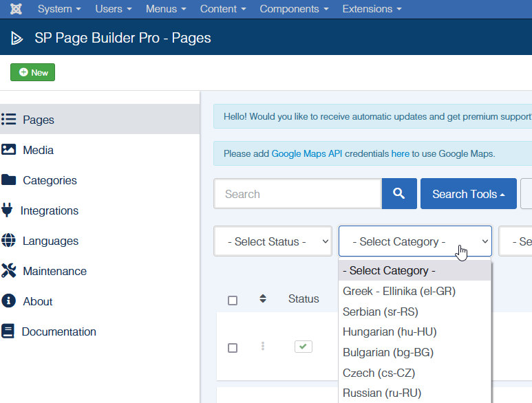The height and width of the screenshot is (403, 532).
Task: Open Maintenance tools section
Action: click(54, 271)
